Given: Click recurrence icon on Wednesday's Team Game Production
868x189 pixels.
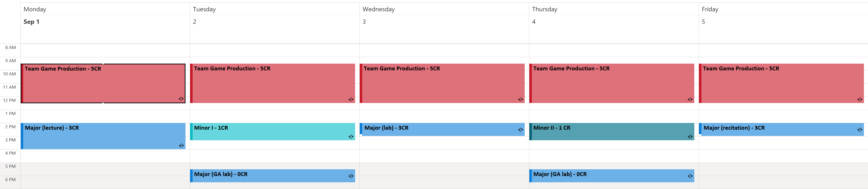Looking at the screenshot, I should (x=520, y=100).
